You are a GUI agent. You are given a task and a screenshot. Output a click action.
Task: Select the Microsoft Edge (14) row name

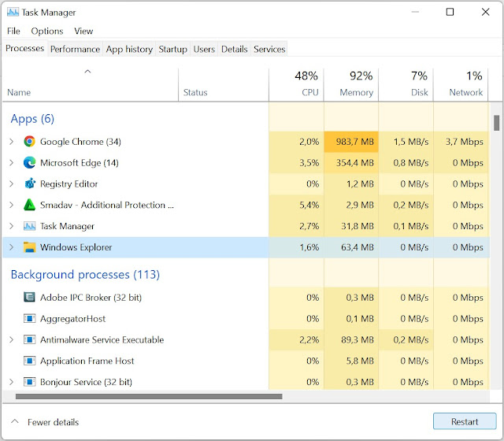(x=79, y=163)
